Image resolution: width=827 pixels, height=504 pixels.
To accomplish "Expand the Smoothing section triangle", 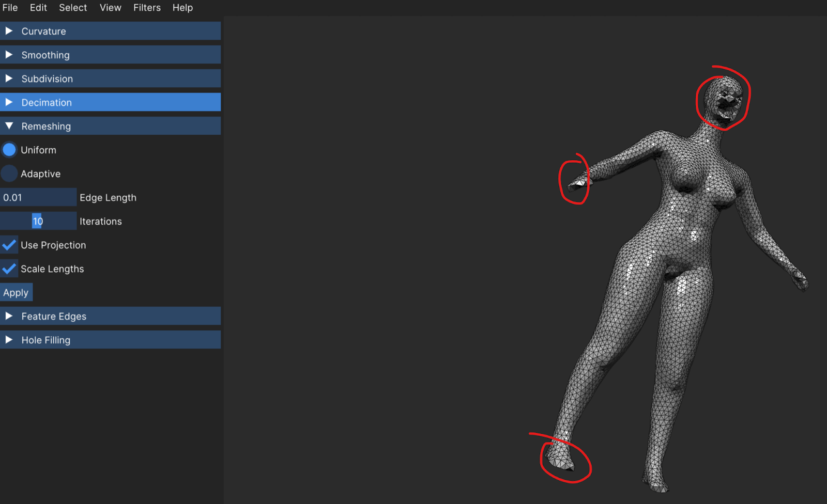I will click(9, 55).
